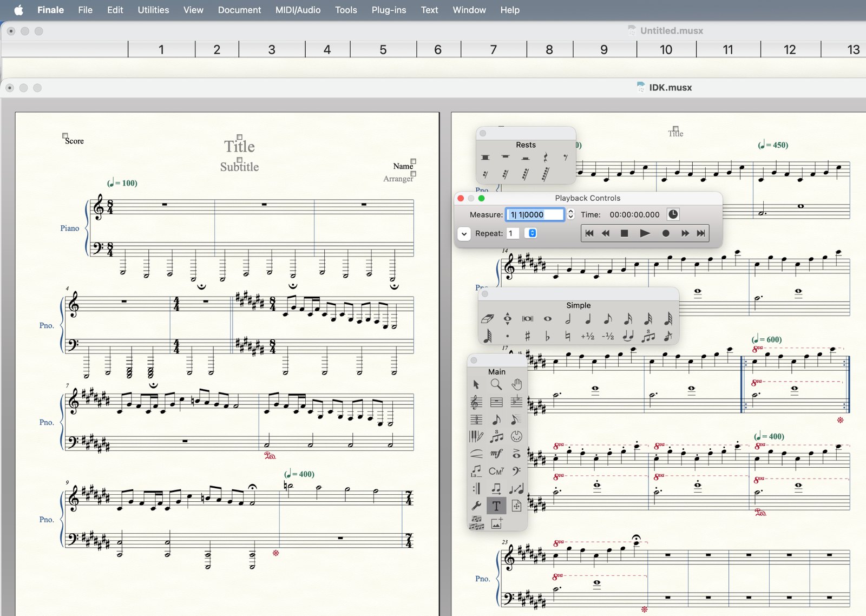The image size is (866, 616).
Task: Toggle the clock time display button
Action: [673, 214]
